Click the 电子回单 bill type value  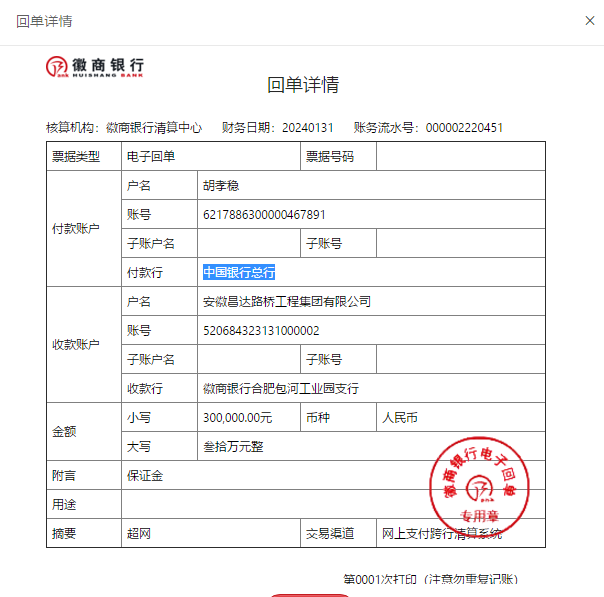tap(151, 157)
